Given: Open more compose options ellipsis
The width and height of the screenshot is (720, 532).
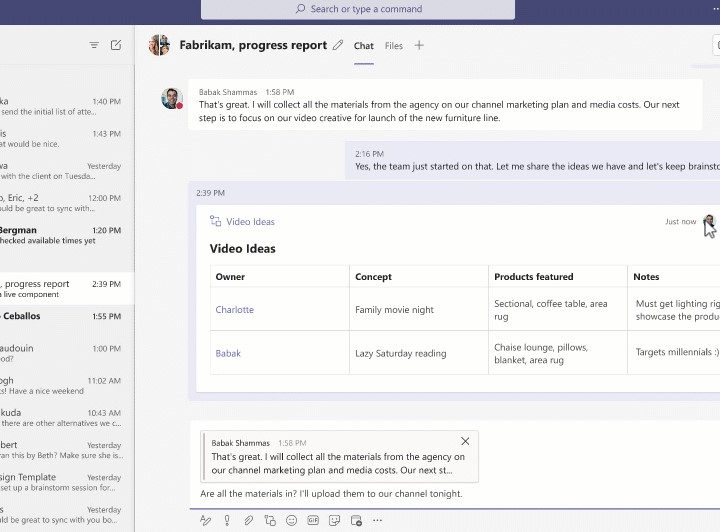Looking at the screenshot, I should (x=377, y=520).
